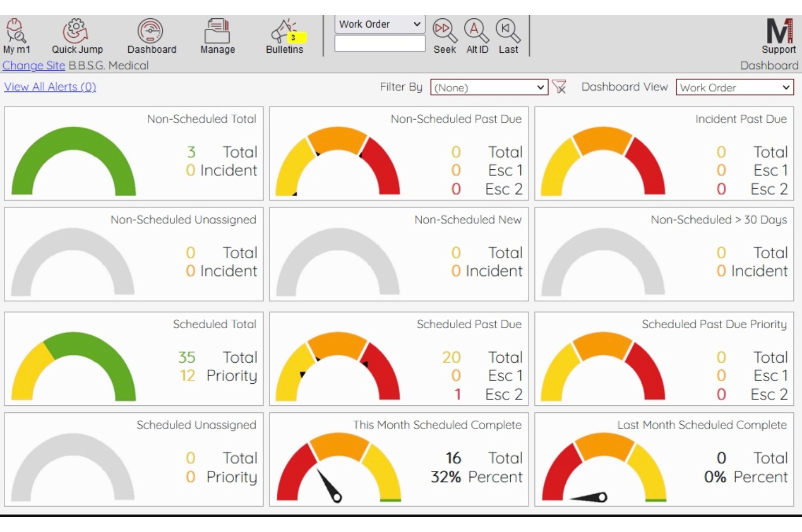This screenshot has width=802, height=532.
Task: Click the Last record icon
Action: (508, 31)
